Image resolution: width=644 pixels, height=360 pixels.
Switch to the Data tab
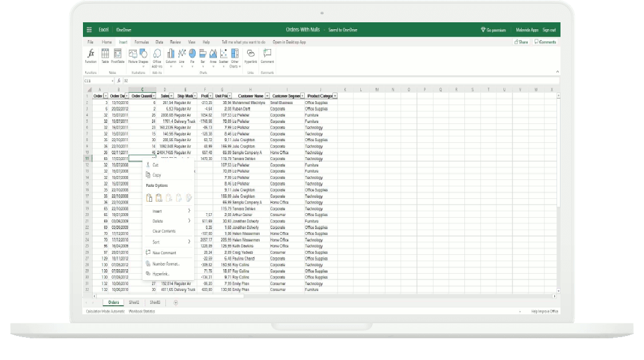(160, 42)
